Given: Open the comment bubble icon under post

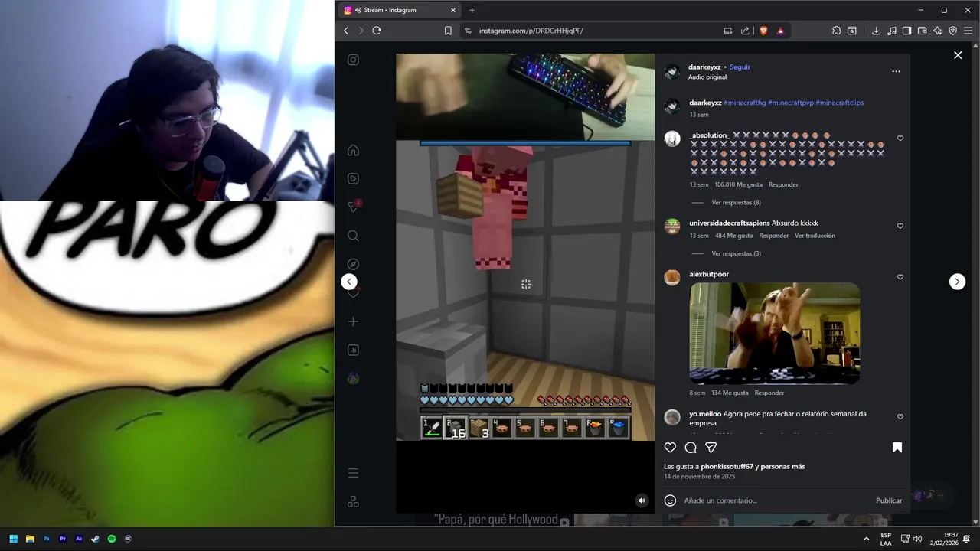Looking at the screenshot, I should click(x=691, y=447).
